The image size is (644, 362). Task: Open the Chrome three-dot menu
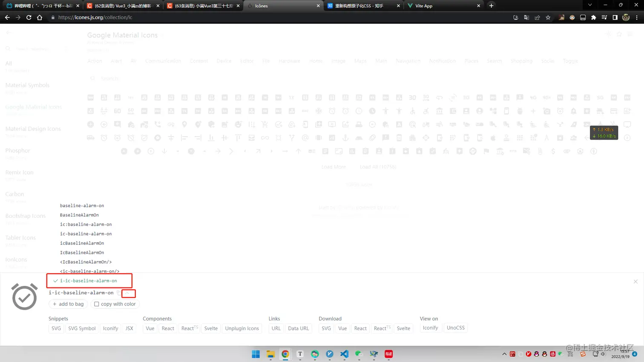pyautogui.click(x=637, y=17)
